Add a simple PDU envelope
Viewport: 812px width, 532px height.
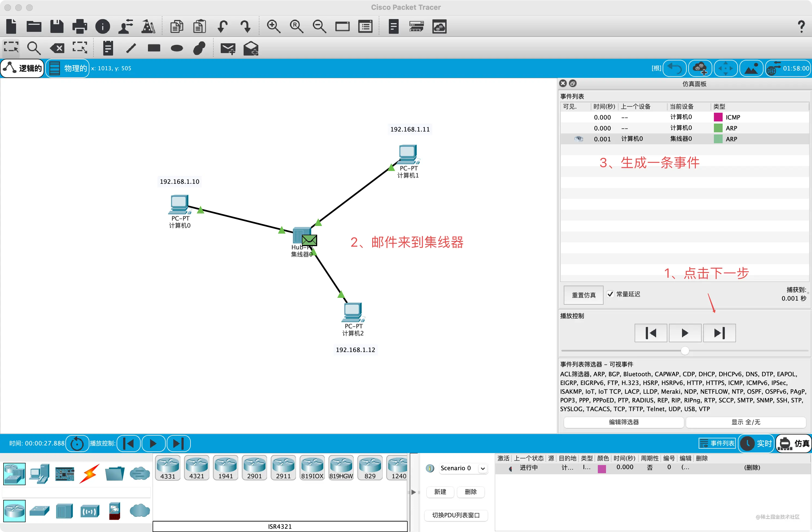228,48
